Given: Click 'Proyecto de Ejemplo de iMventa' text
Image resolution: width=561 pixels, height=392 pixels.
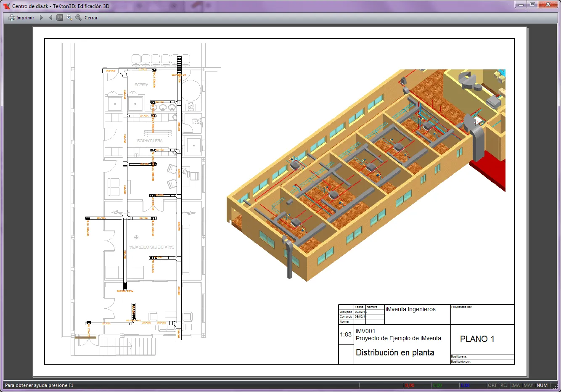Looking at the screenshot, I should [x=398, y=338].
